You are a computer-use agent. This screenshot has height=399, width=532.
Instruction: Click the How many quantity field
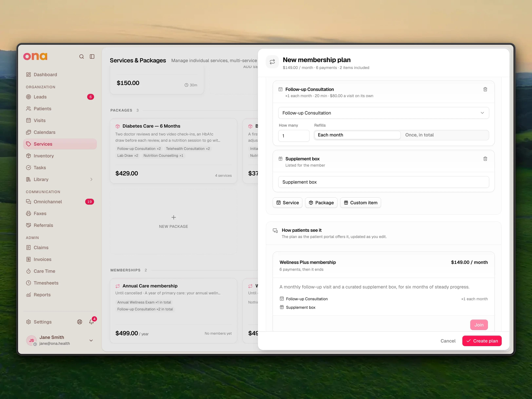pos(294,136)
